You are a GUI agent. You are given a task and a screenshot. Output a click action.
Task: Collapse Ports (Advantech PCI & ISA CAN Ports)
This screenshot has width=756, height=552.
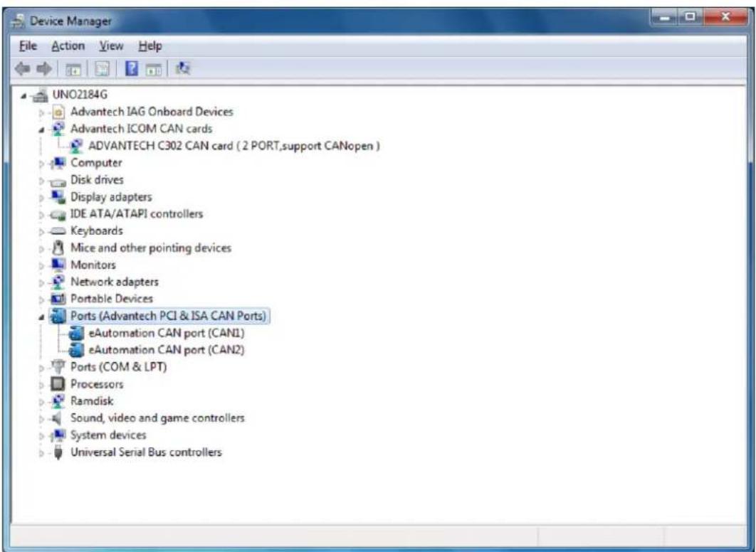[x=41, y=317]
